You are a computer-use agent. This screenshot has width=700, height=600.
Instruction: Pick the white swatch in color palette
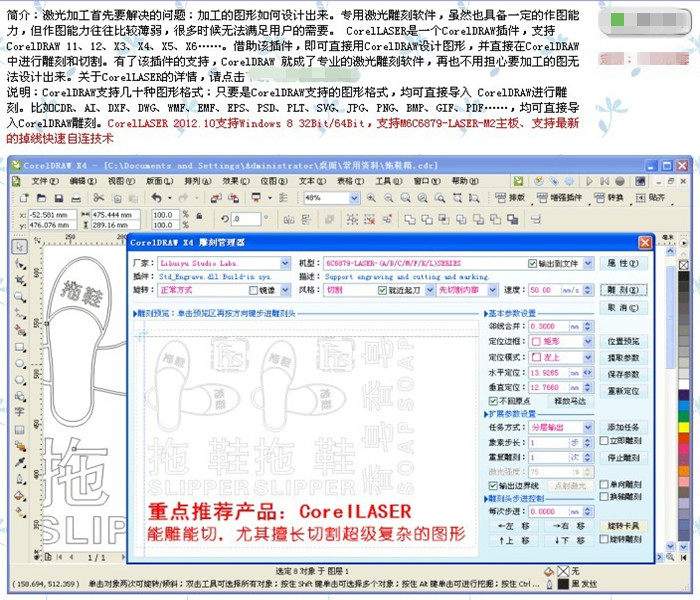tap(683, 384)
